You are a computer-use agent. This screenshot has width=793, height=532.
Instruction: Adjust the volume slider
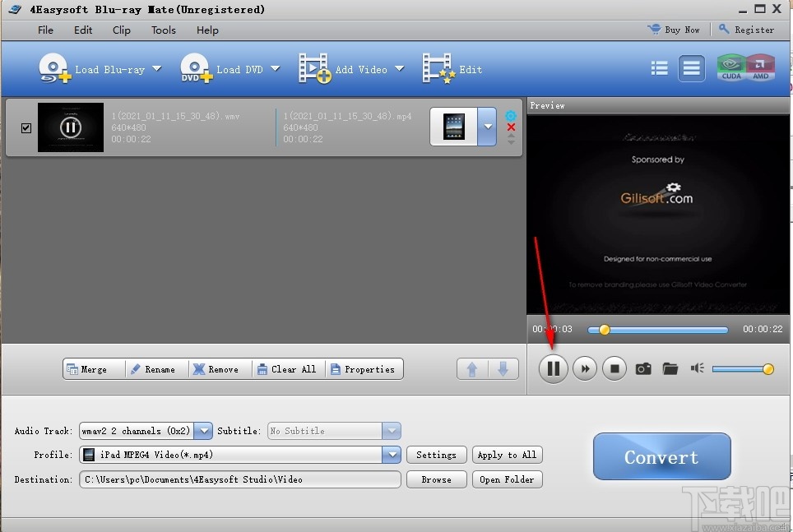click(740, 369)
